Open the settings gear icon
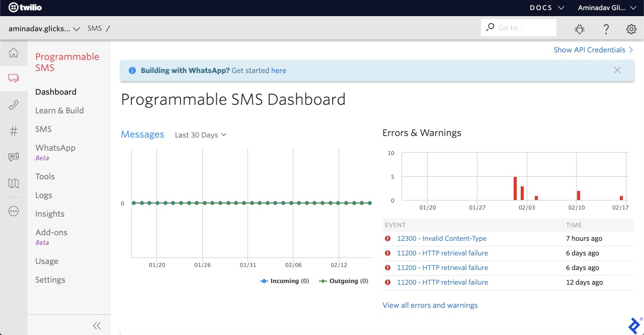Screen dimensions: 644x335 [631, 29]
